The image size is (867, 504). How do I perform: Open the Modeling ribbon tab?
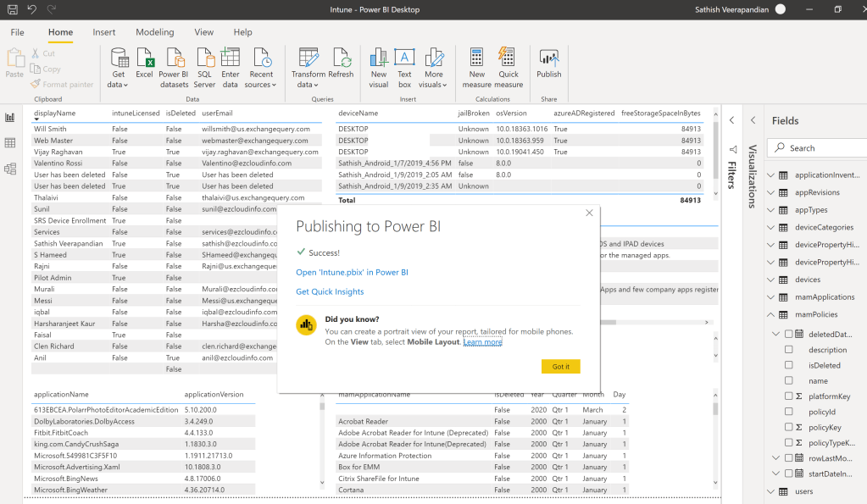[154, 32]
